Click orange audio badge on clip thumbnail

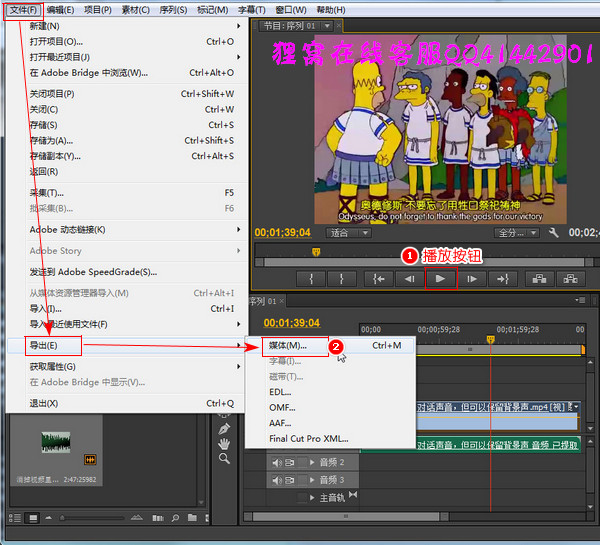90,459
